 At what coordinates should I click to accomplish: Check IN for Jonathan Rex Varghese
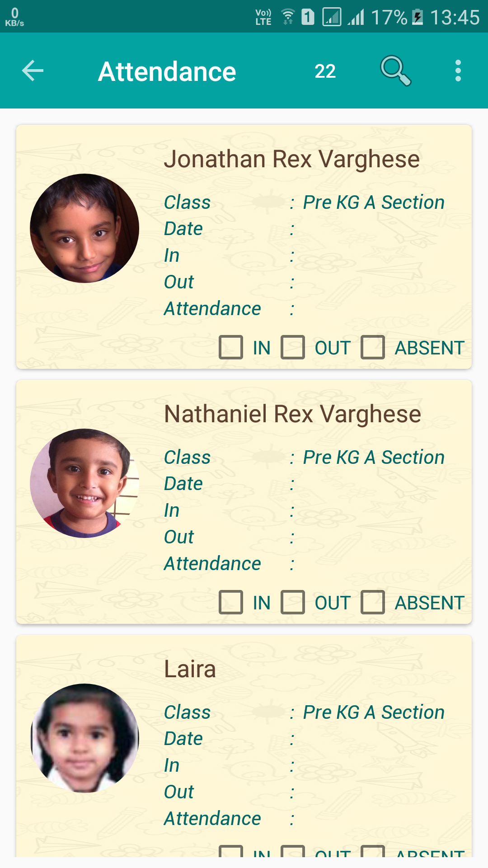[231, 347]
